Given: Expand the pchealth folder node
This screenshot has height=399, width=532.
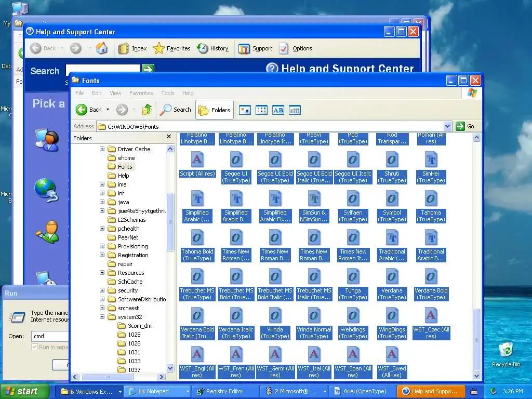Looking at the screenshot, I should tap(102, 229).
